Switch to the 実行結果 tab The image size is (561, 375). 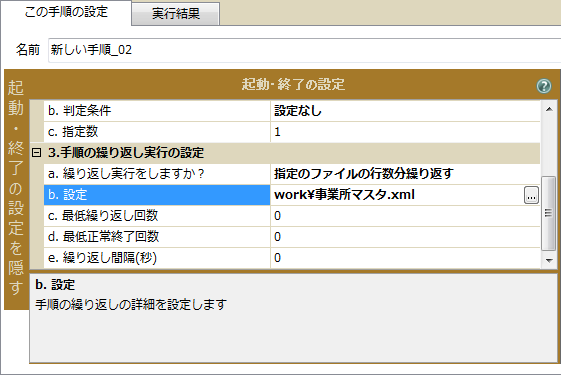pos(176,14)
